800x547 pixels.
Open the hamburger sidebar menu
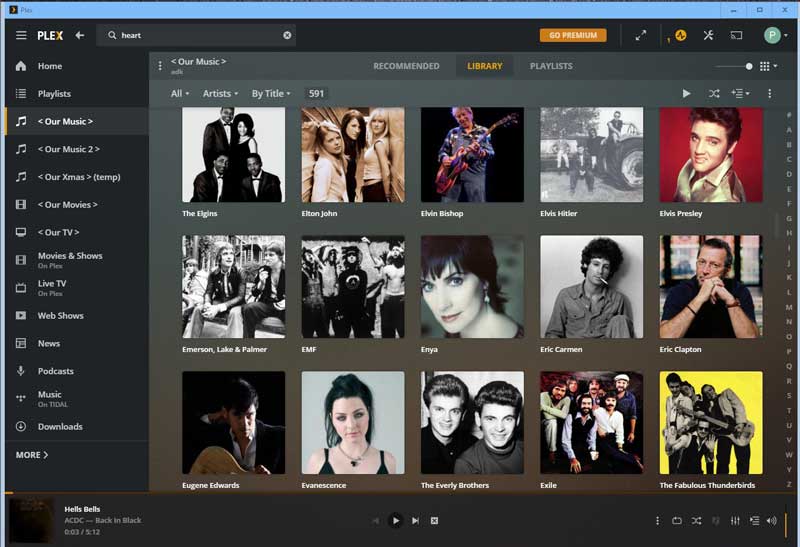coord(21,35)
